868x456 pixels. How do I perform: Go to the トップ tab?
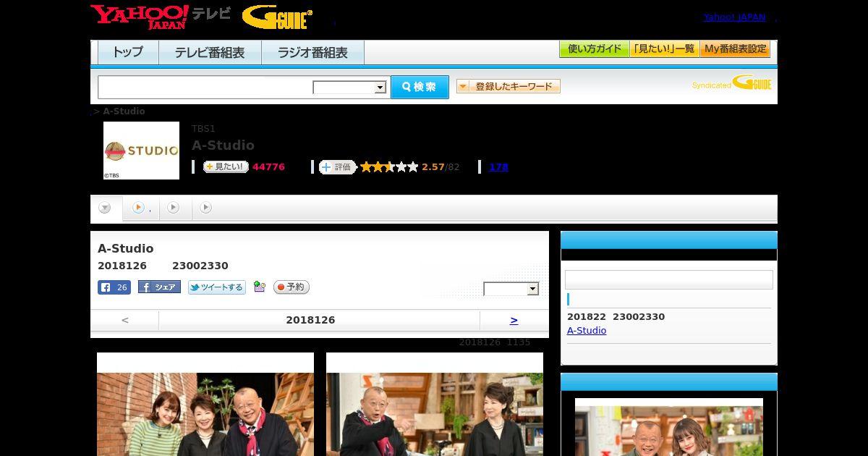(128, 52)
